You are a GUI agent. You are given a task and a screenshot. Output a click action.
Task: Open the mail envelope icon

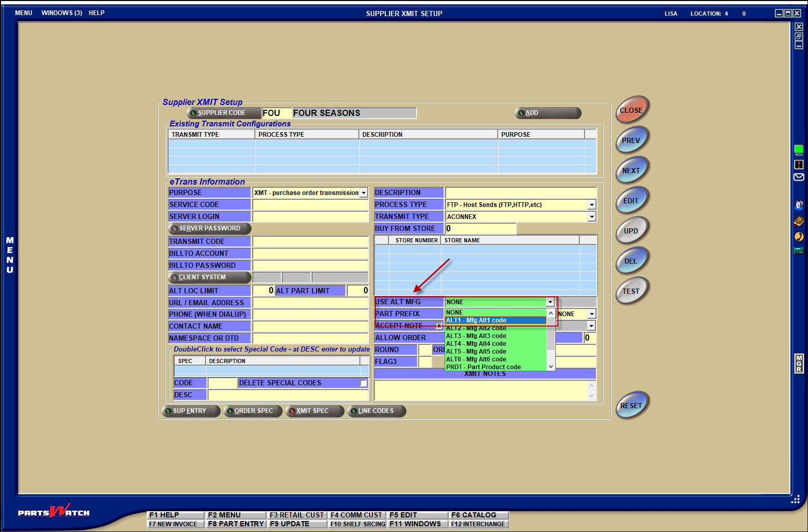799,177
